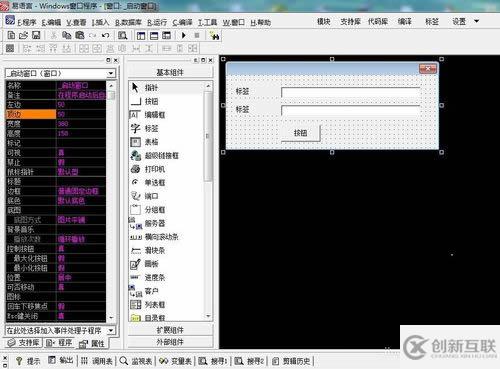Open the 变量表 bottom tab
This screenshot has width=500, height=369.
coord(176,361)
